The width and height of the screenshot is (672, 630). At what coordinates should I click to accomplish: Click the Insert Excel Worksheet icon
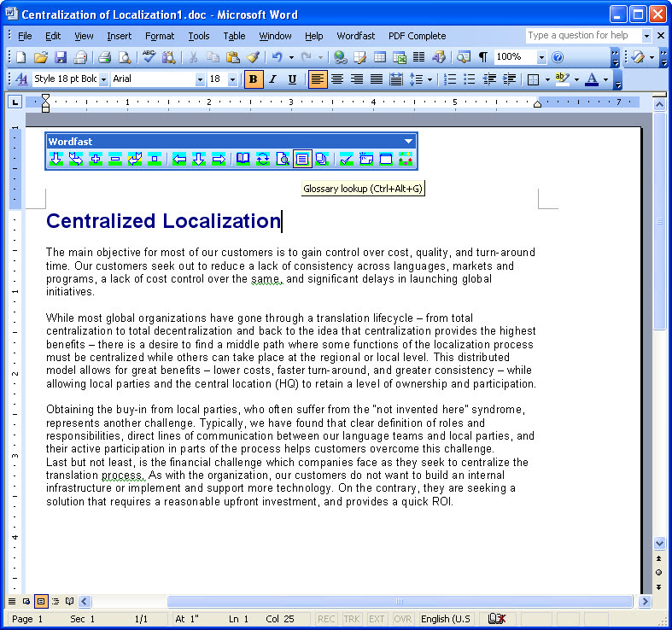tap(400, 57)
